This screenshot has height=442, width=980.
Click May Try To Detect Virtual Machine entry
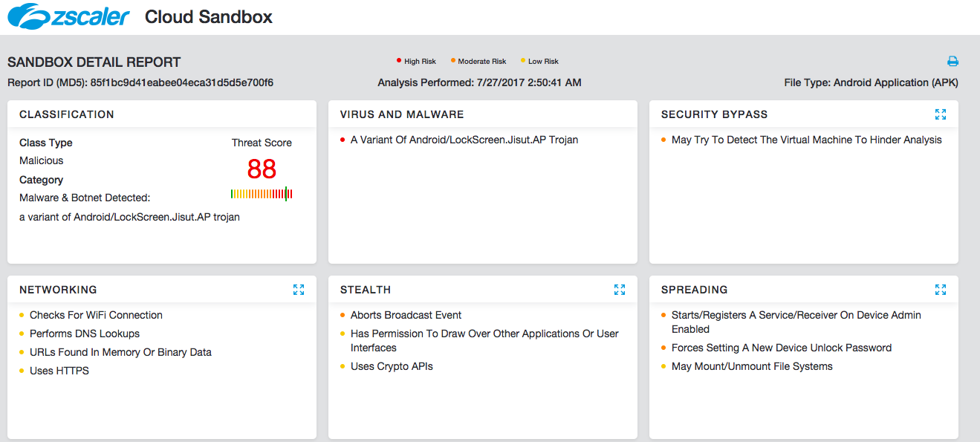(x=807, y=140)
